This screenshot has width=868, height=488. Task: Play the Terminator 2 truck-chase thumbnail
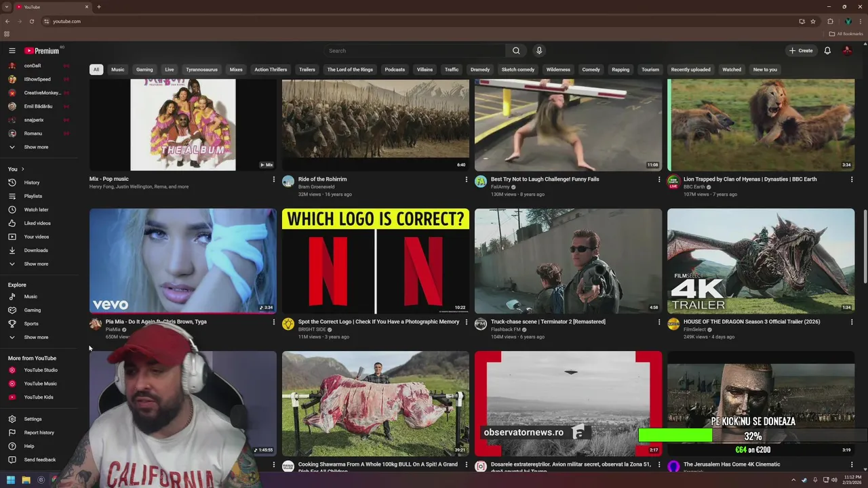568,261
